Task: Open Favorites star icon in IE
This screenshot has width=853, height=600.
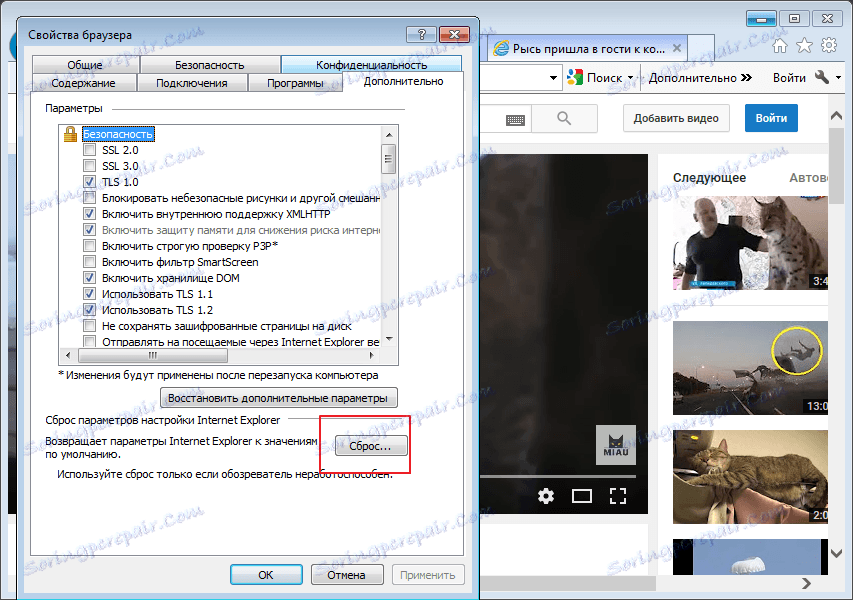Action: tap(804, 46)
